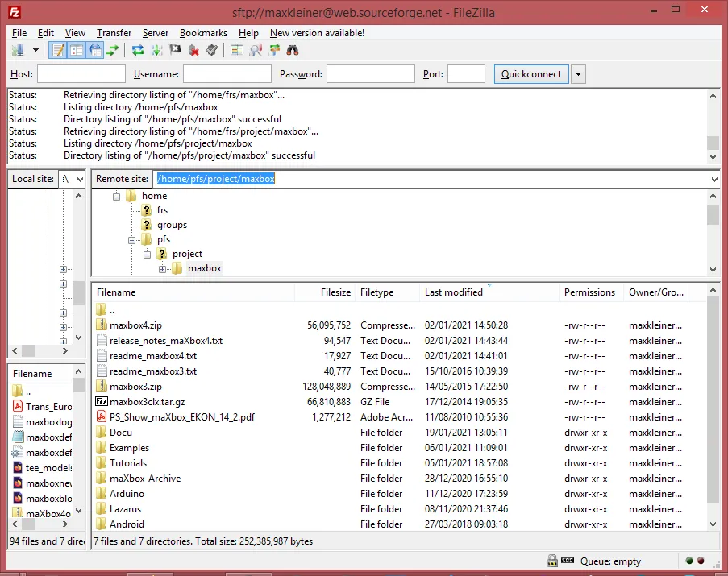Expand the frs folder in remote tree
Screen dimensions: 728x576
click(x=145, y=209)
